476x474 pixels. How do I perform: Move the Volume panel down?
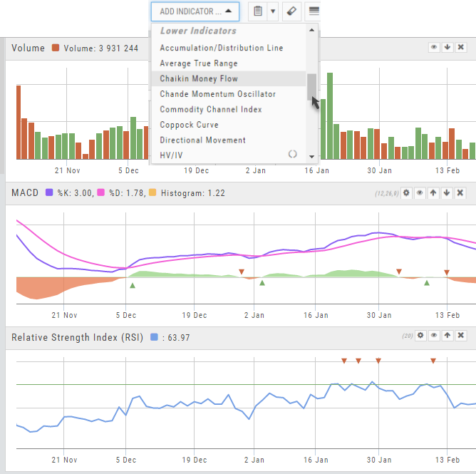[447, 48]
